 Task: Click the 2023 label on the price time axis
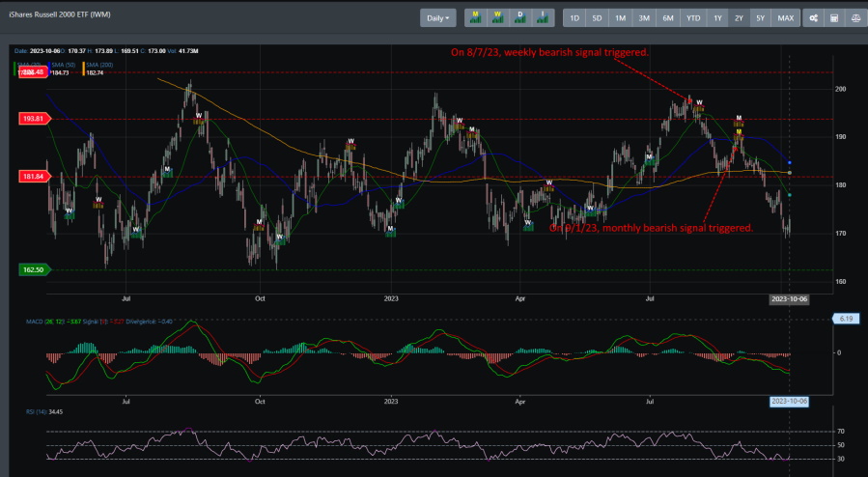(x=391, y=298)
